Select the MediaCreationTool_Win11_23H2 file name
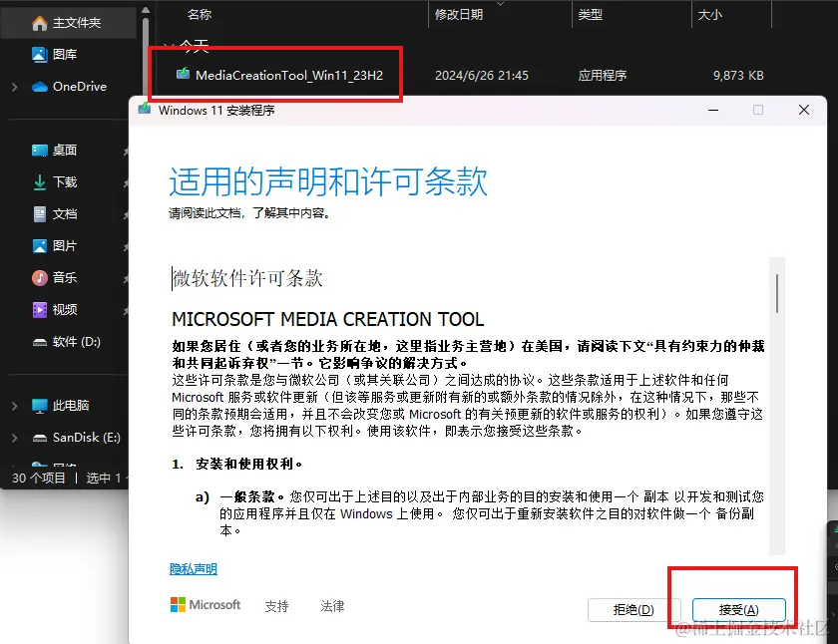 tap(289, 76)
